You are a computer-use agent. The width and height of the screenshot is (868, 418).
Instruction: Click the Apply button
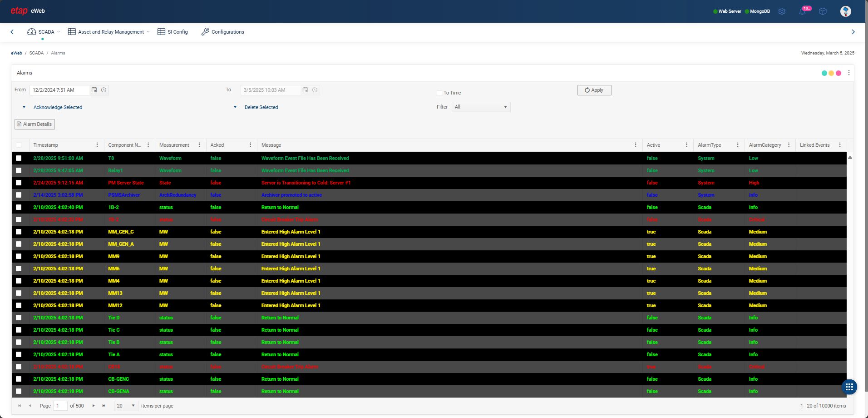[594, 90]
